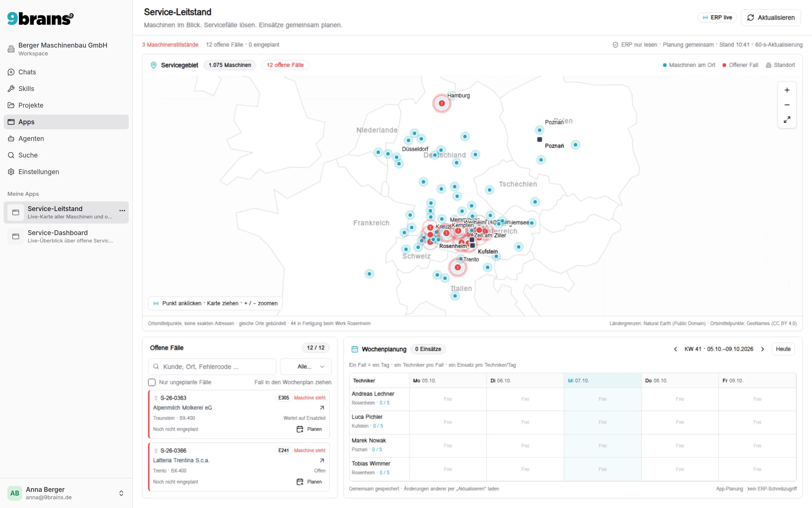
Task: Open the 'Alle...' filter dropdown
Action: 306,366
